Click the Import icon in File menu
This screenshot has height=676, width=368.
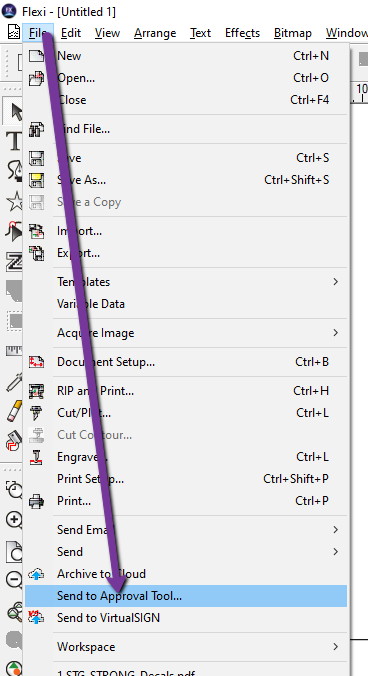(36, 231)
